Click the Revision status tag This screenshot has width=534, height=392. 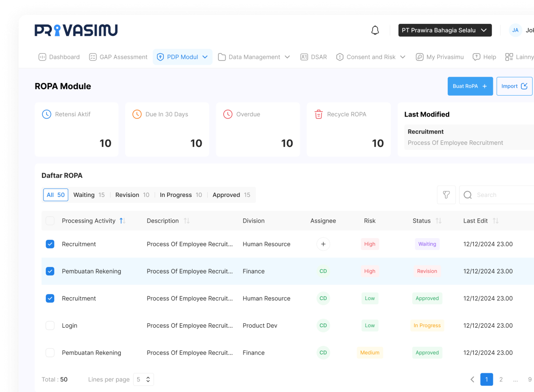[x=427, y=271]
